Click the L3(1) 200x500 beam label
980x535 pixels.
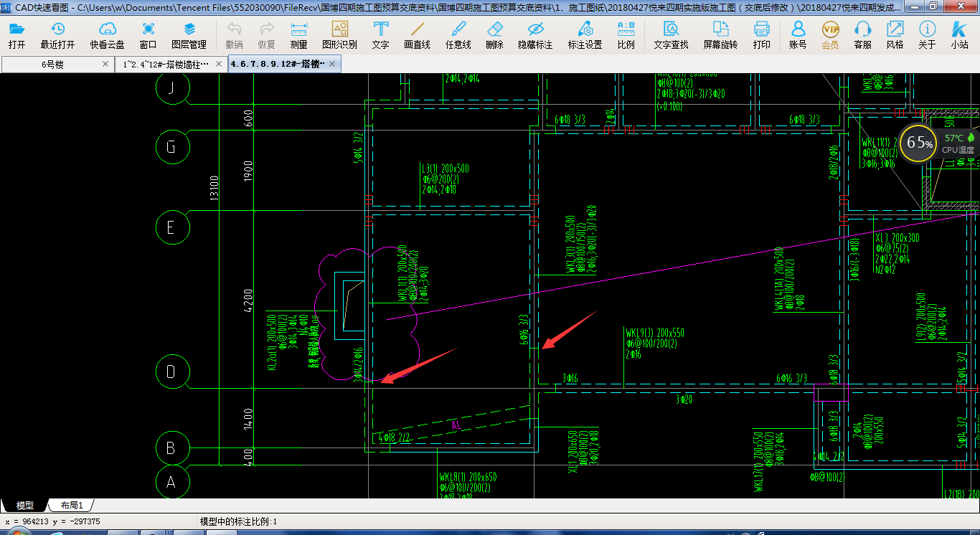(x=446, y=169)
